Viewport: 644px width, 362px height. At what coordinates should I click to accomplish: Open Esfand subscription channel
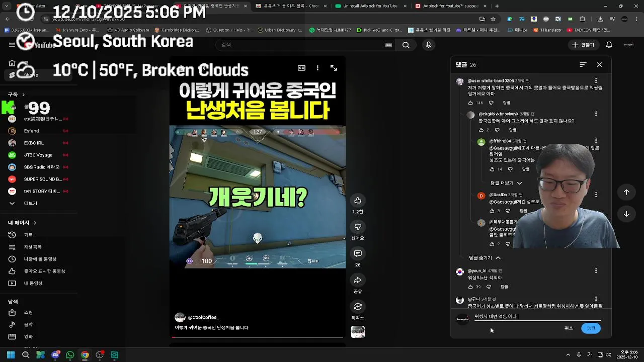click(x=31, y=131)
